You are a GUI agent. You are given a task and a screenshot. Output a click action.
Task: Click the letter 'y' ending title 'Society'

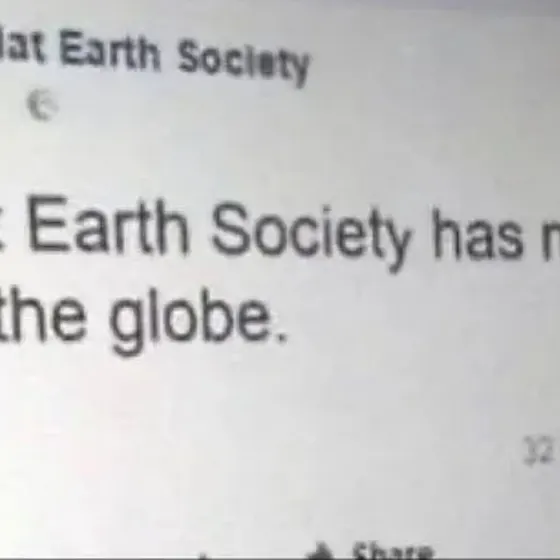[x=299, y=70]
